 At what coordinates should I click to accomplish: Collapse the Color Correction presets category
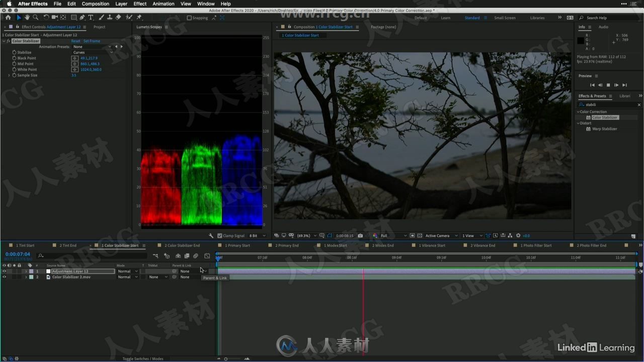point(579,112)
